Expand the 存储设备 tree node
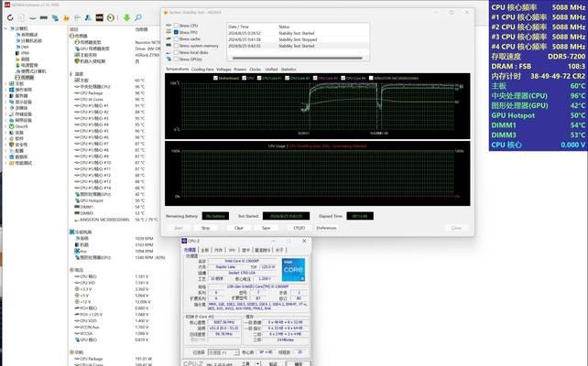 [5, 113]
